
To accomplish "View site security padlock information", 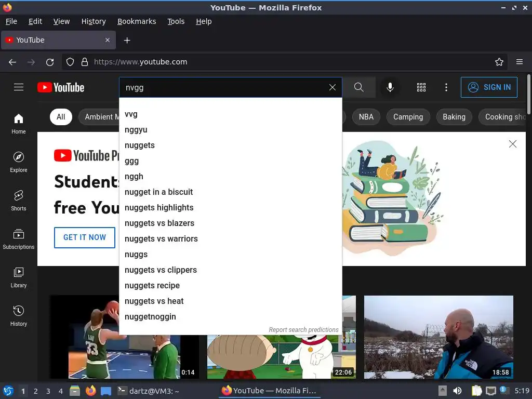I will click(85, 62).
